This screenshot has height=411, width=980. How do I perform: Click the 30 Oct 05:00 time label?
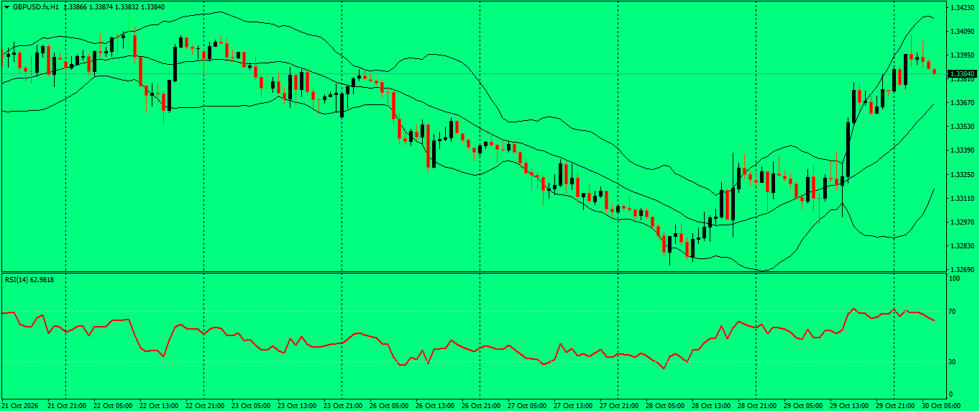941,406
